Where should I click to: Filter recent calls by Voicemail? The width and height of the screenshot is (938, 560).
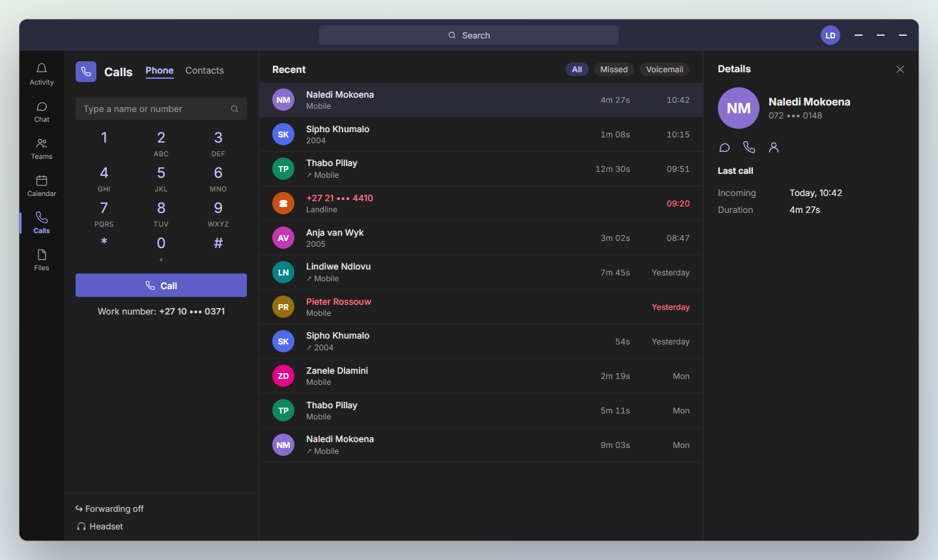tap(664, 70)
